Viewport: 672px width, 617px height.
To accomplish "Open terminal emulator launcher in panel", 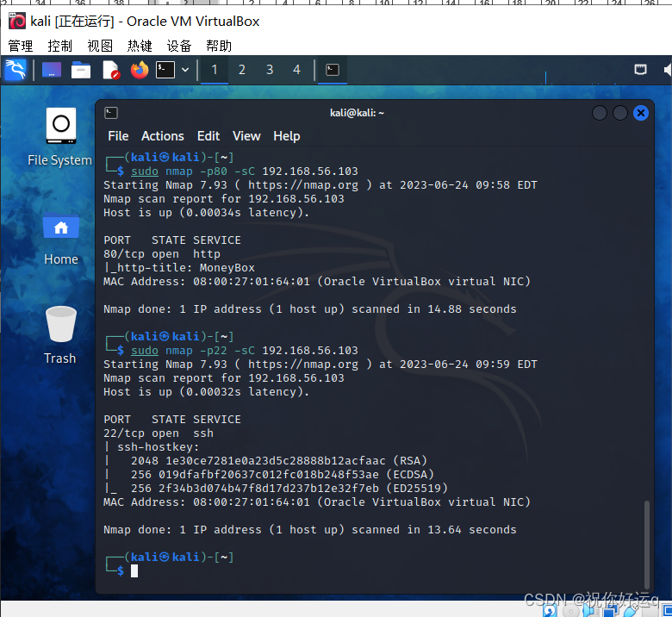I will [x=165, y=70].
